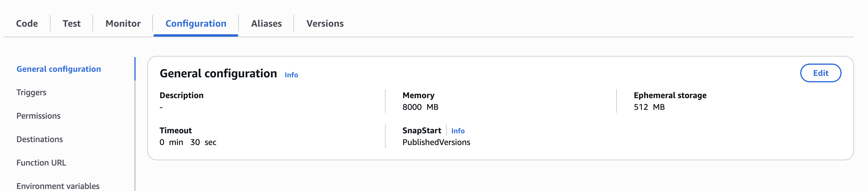Switch to the Versions tab
868x191 pixels.
point(325,23)
